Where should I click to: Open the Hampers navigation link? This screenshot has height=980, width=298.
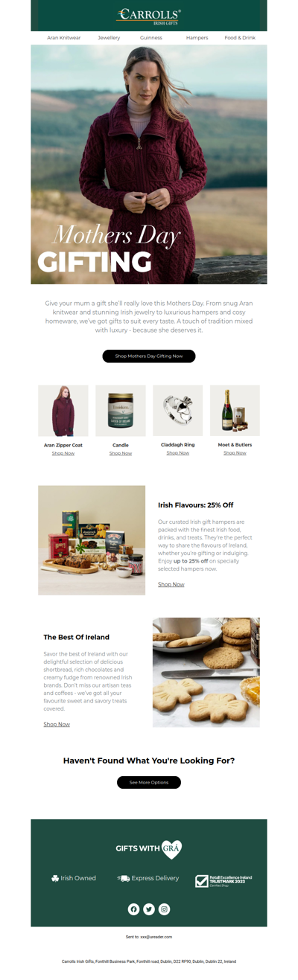coord(197,37)
